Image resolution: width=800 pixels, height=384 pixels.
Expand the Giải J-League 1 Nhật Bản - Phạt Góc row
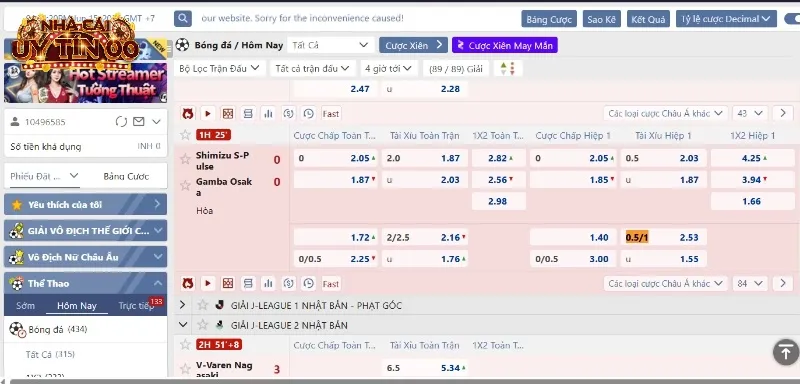182,305
